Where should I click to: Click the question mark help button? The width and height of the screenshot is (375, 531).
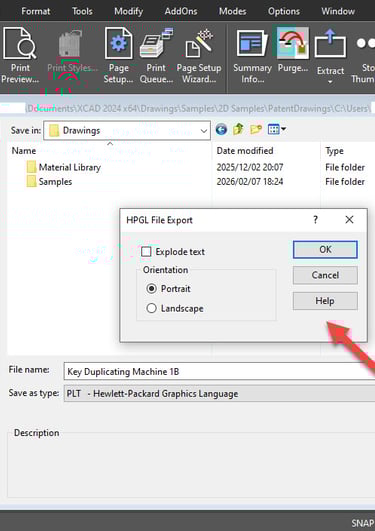click(x=315, y=220)
